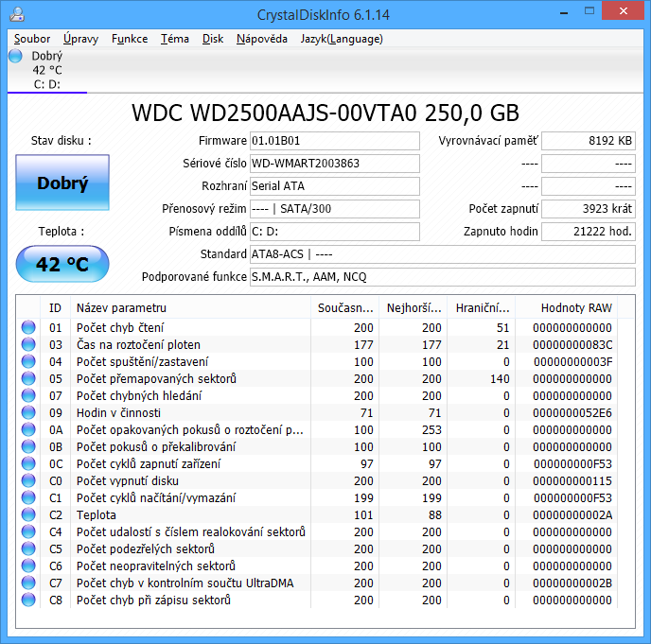651x644 pixels.
Task: Click the Zapnuto hodin value 21222 hod.
Action: click(589, 232)
